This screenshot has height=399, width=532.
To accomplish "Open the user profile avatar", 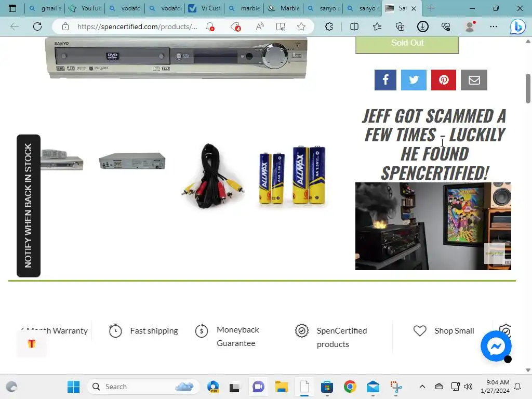I will pyautogui.click(x=470, y=26).
